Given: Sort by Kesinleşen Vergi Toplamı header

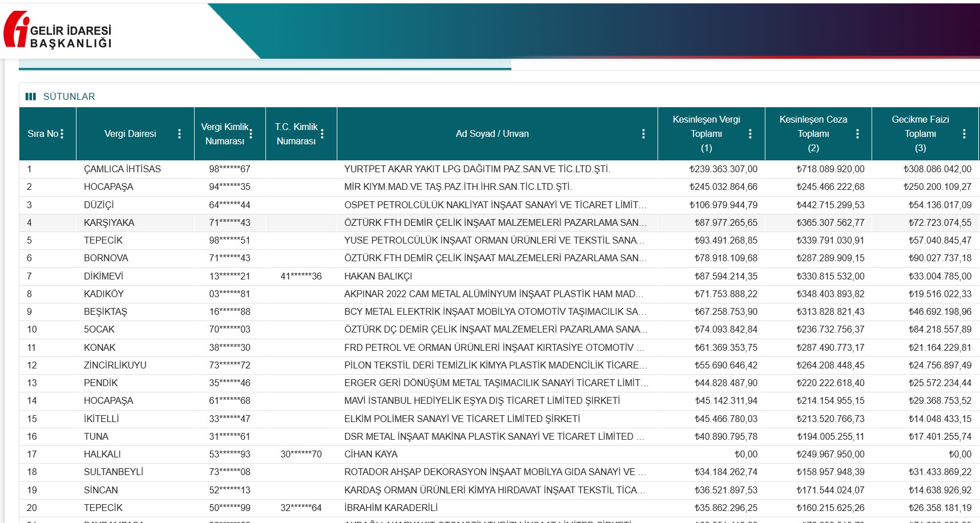Looking at the screenshot, I should pos(706,133).
